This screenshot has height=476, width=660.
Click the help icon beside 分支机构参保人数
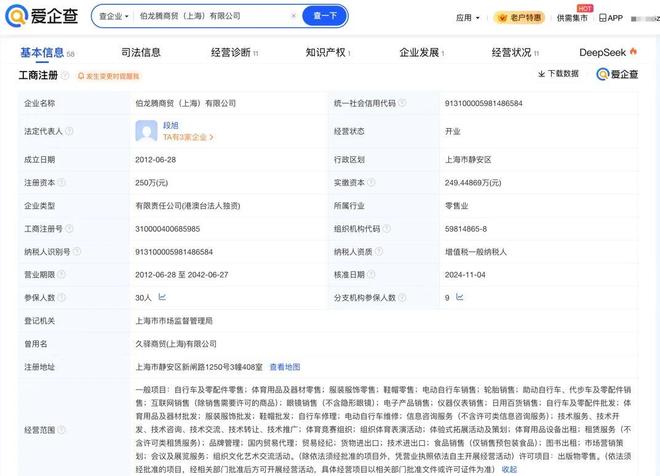[402, 297]
